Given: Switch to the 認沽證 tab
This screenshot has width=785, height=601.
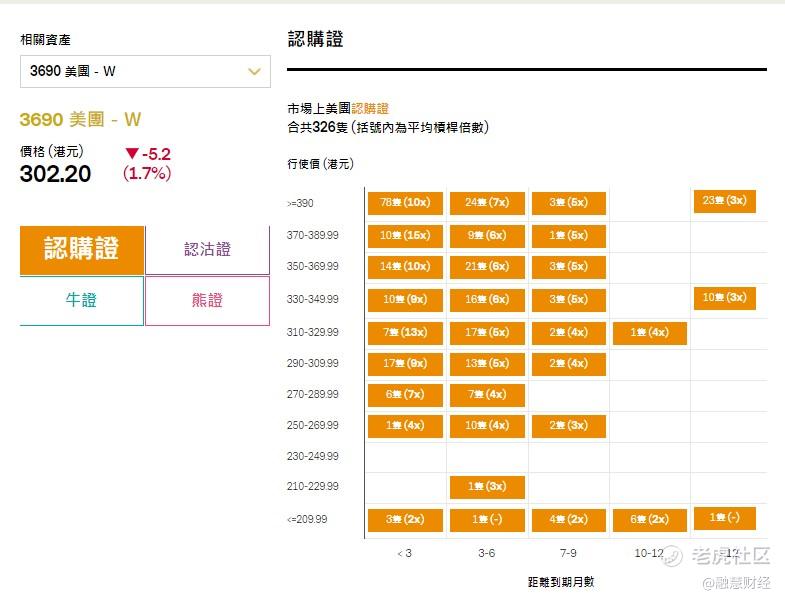Looking at the screenshot, I should click(207, 250).
